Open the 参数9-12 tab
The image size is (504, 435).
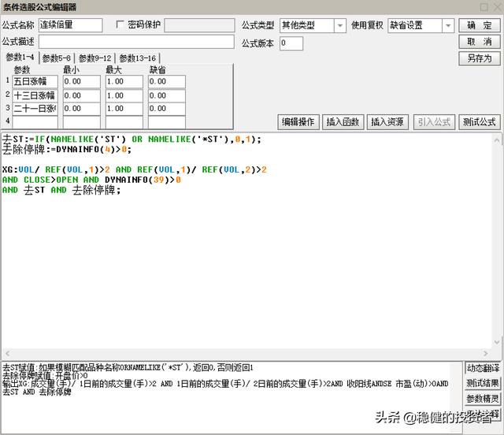coord(95,58)
